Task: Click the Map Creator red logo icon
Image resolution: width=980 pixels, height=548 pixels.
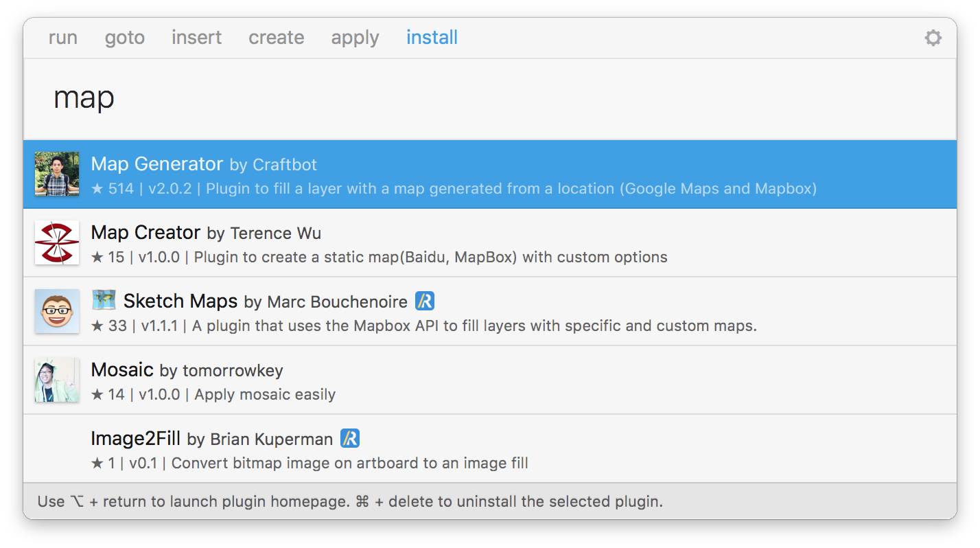Action: tap(57, 243)
